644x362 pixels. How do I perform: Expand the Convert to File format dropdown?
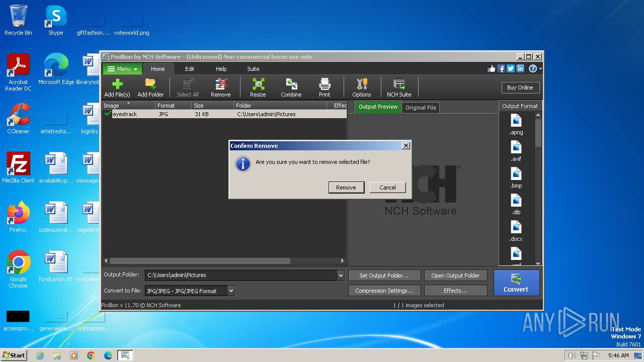tap(231, 291)
